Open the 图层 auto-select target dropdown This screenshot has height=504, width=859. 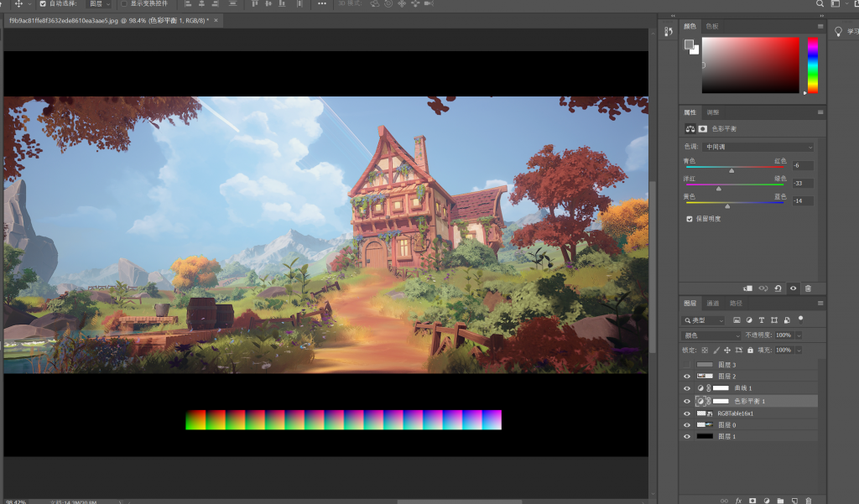pos(100,3)
